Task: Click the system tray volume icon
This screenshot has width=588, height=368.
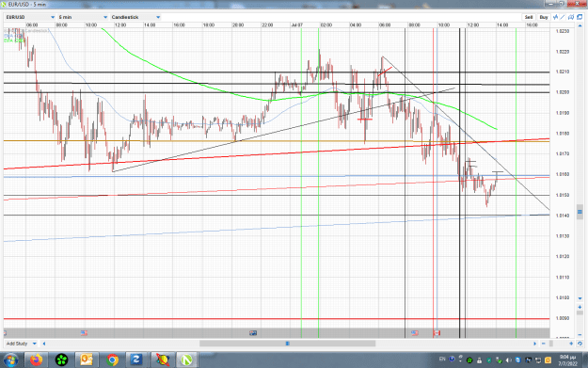Action: 508,360
